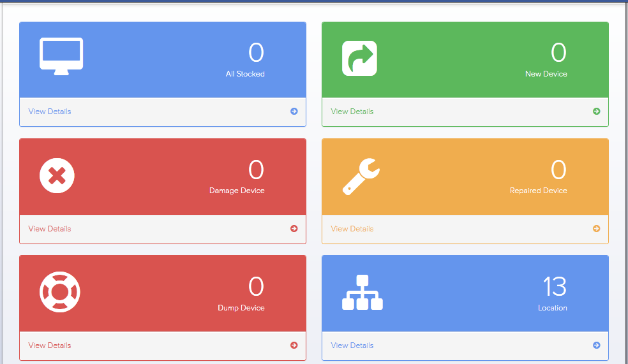The height and width of the screenshot is (364, 628).
Task: Open View Details under Damage Device
Action: [50, 229]
